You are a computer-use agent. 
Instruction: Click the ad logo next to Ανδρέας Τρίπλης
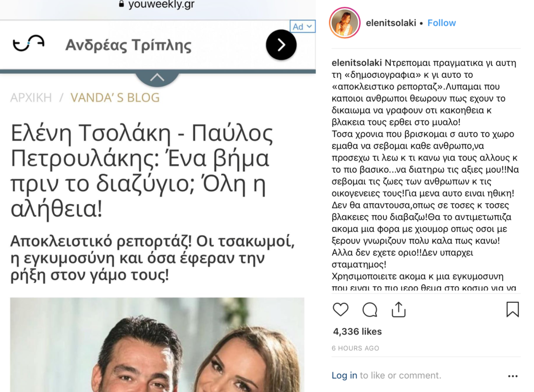click(29, 43)
